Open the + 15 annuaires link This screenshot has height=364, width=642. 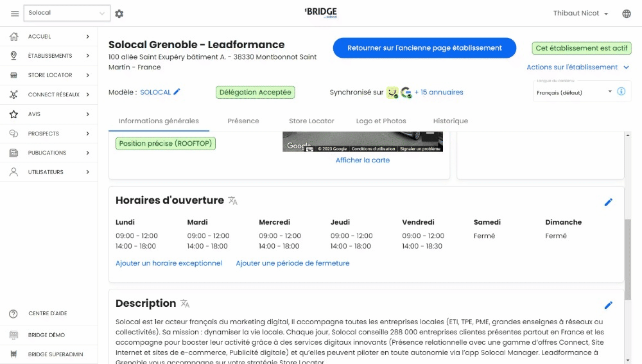coord(438,92)
